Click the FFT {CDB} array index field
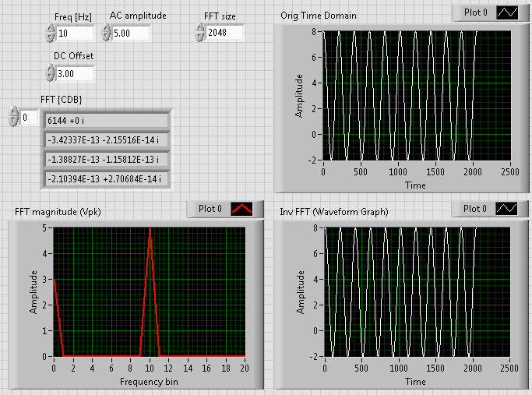This screenshot has height=395, width=532. point(29,118)
